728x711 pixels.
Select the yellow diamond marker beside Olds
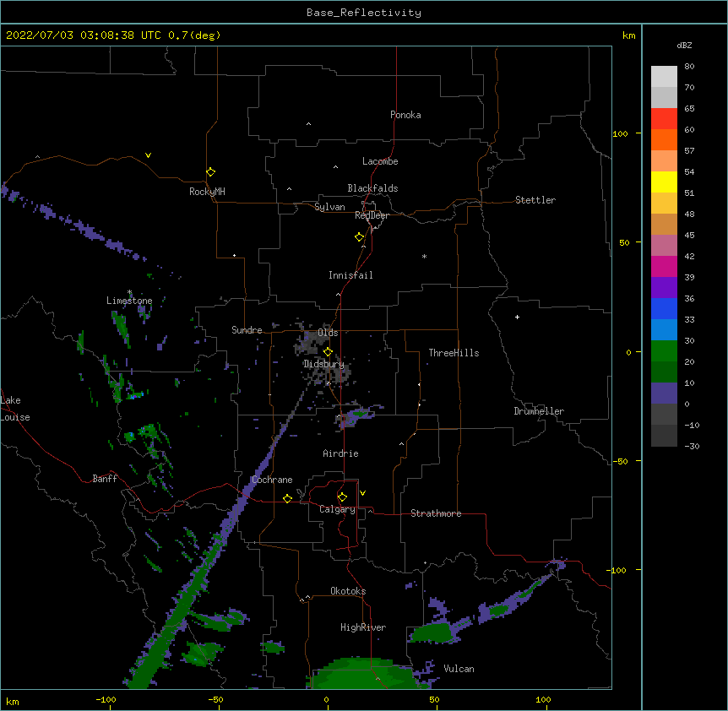[x=328, y=351]
